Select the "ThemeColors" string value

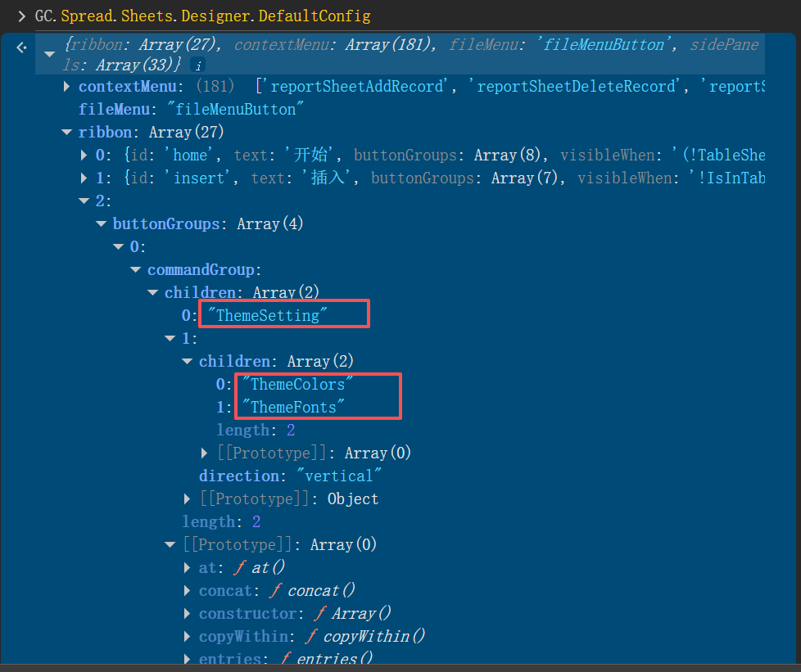click(297, 384)
